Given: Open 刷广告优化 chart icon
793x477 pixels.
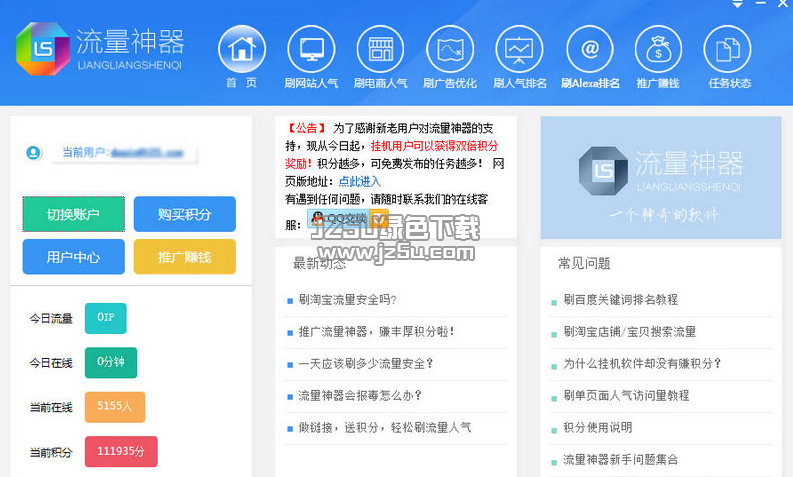Looking at the screenshot, I should (x=450, y=49).
